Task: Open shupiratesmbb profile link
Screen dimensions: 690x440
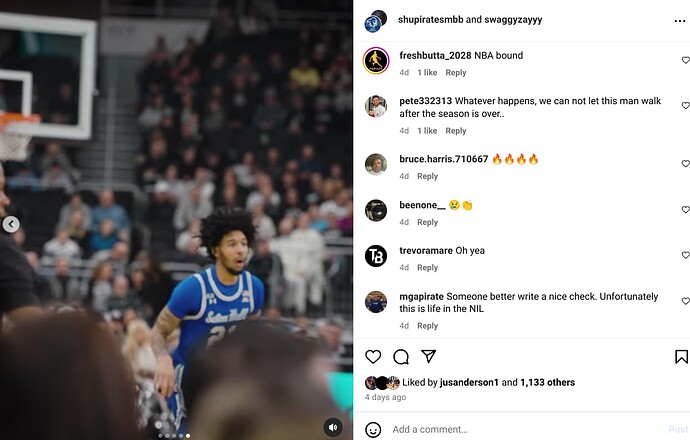Action: [430, 19]
